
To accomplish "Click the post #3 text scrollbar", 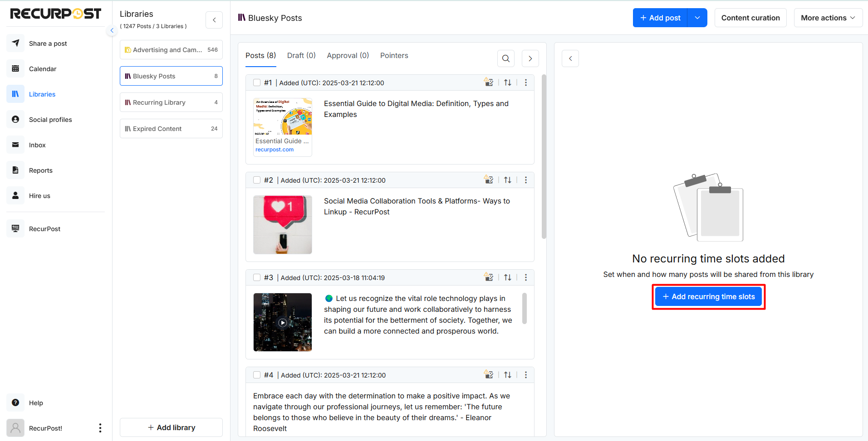I will pos(525,308).
